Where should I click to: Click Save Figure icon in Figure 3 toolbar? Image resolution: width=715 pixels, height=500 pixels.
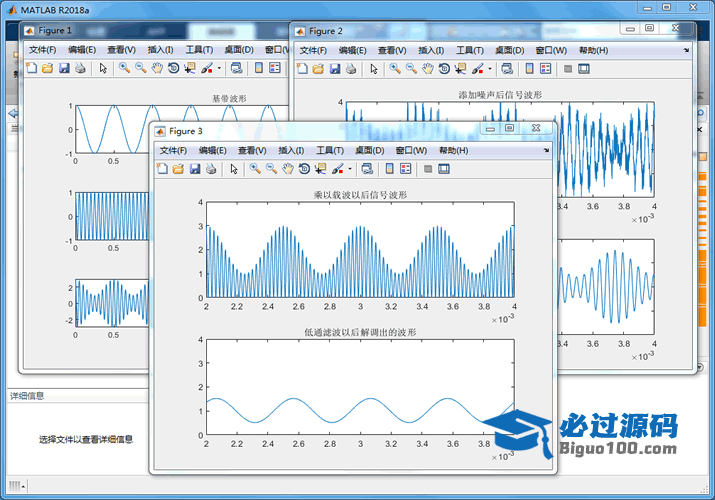194,169
